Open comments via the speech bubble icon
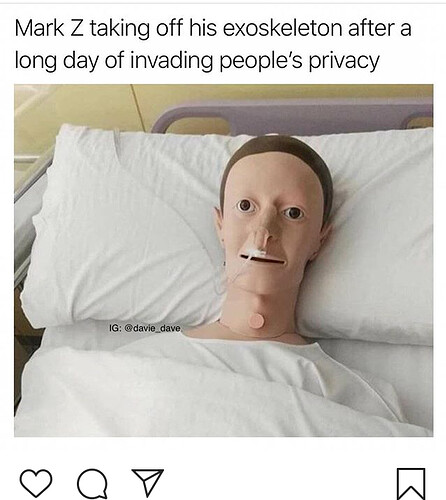The height and width of the screenshot is (500, 446). [92, 484]
